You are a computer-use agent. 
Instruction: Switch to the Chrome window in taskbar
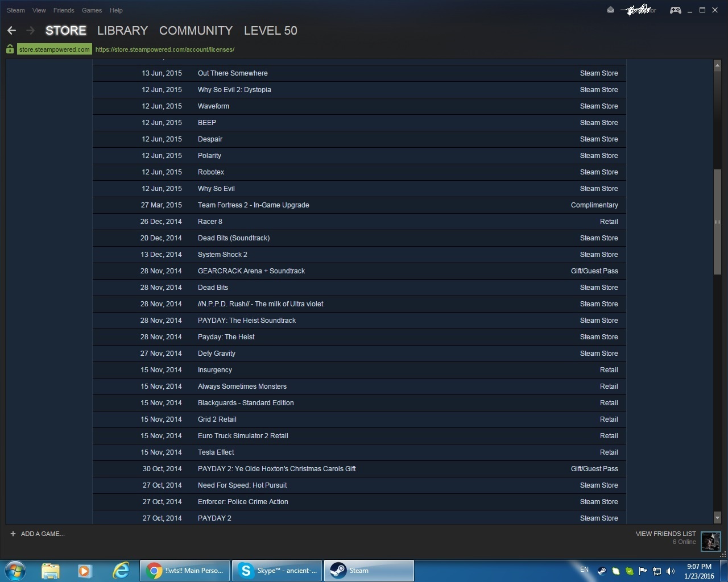point(185,571)
